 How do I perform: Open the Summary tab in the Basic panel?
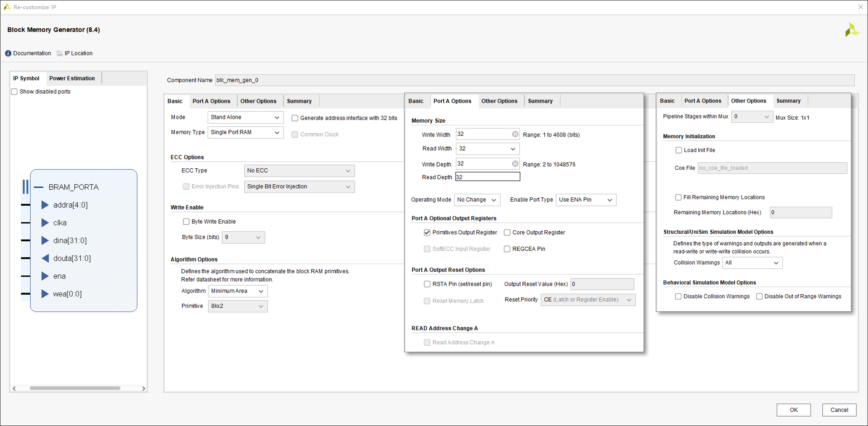point(299,101)
